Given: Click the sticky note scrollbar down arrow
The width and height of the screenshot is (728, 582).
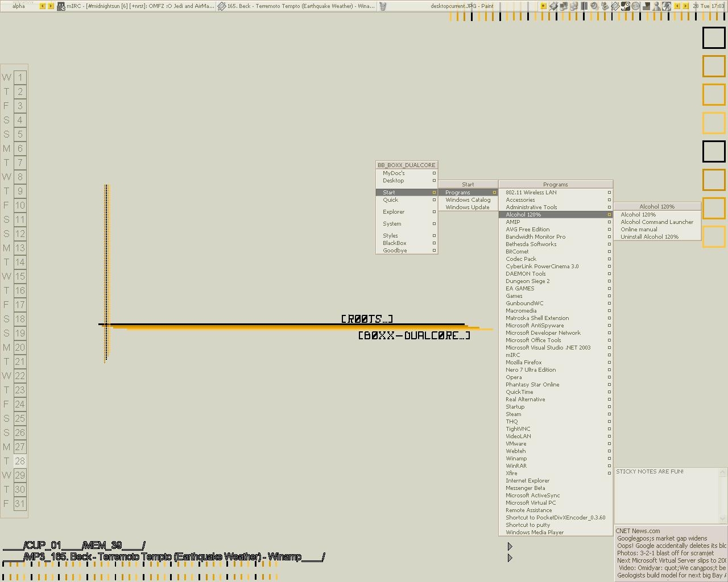Looking at the screenshot, I should click(723, 518).
